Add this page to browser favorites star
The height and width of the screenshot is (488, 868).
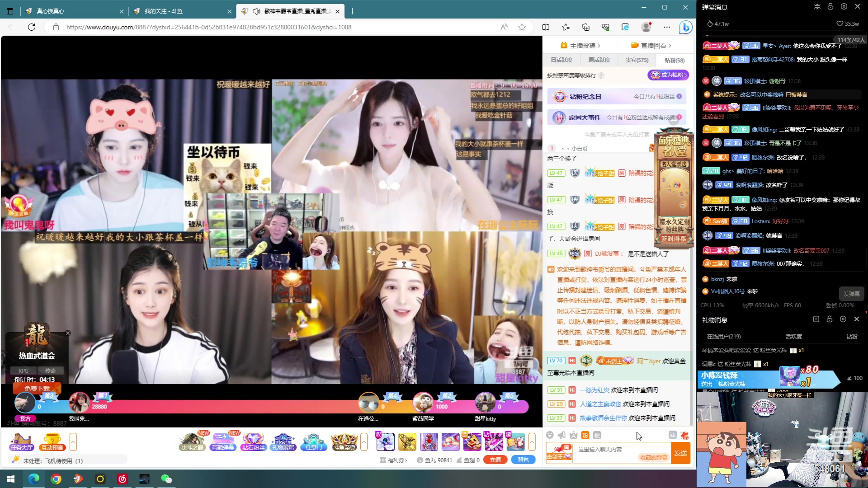tap(522, 27)
